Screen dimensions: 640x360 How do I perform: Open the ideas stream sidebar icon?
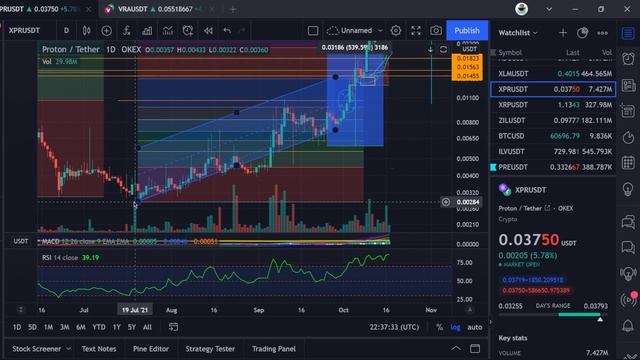[628, 273]
